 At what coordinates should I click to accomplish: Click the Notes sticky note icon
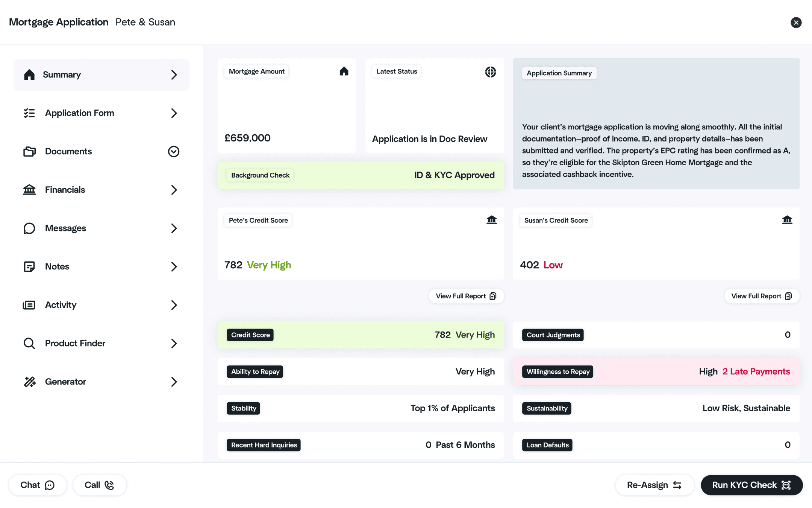[29, 266]
